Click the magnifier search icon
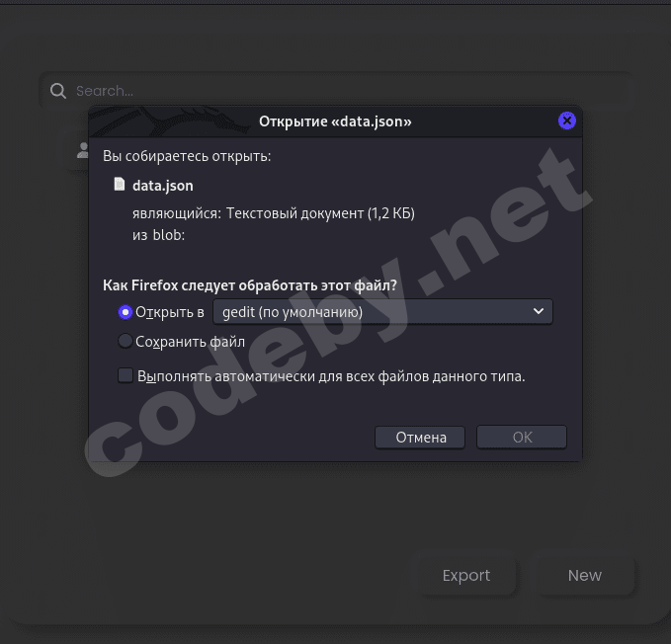Screen dimensions: 671x644 pos(57,91)
